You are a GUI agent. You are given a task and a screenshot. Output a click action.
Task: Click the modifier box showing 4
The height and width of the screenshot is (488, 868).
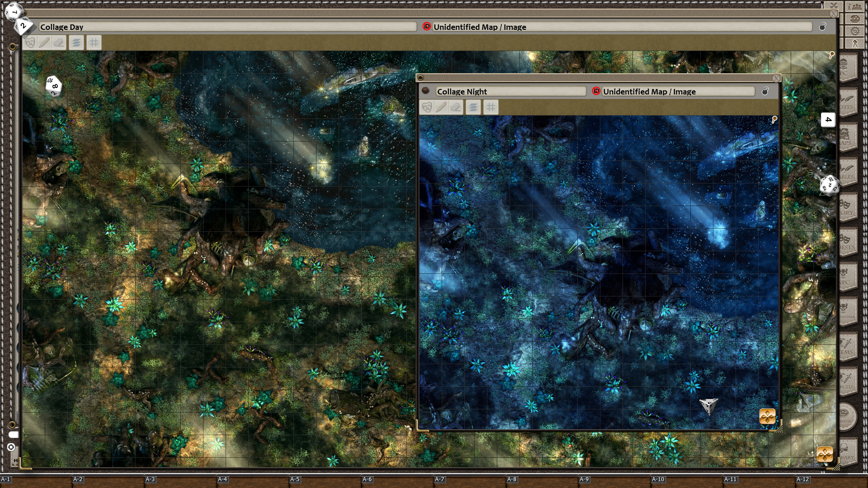[828, 120]
